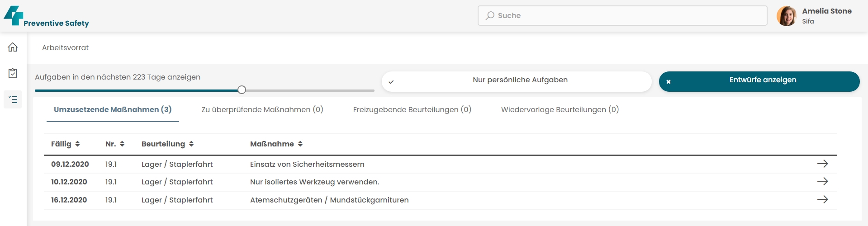Open the home icon in sidebar
Viewport: 868px width, 226px height.
pos(13,47)
